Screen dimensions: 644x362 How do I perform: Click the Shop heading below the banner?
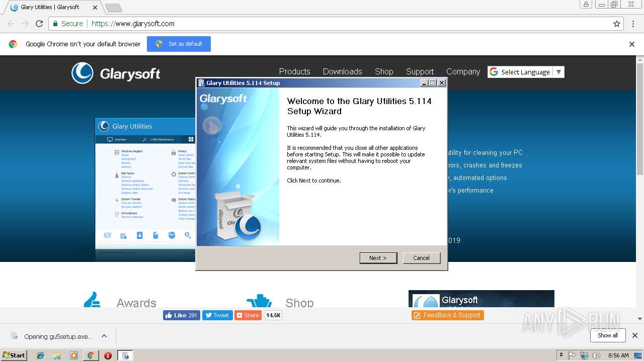(x=299, y=303)
